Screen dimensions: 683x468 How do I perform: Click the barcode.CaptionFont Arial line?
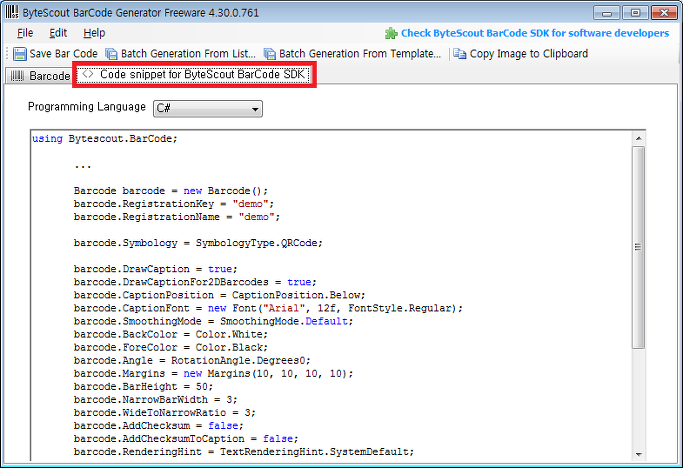(x=268, y=309)
